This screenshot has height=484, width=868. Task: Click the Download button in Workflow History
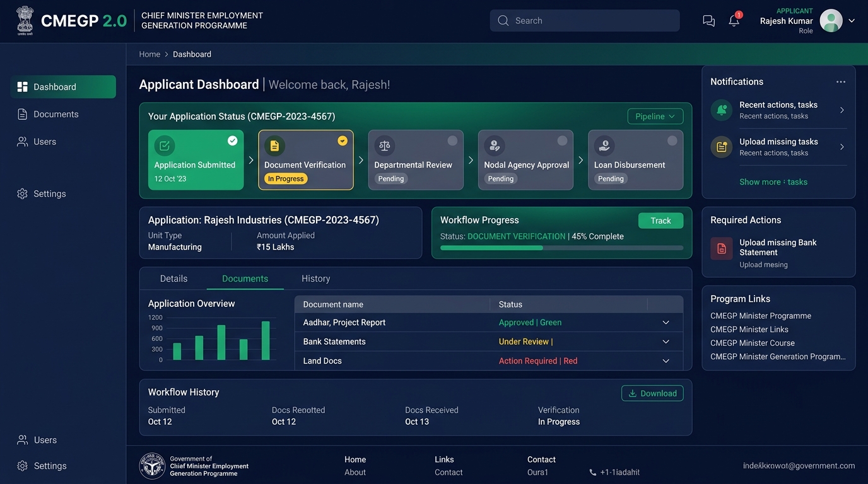652,393
